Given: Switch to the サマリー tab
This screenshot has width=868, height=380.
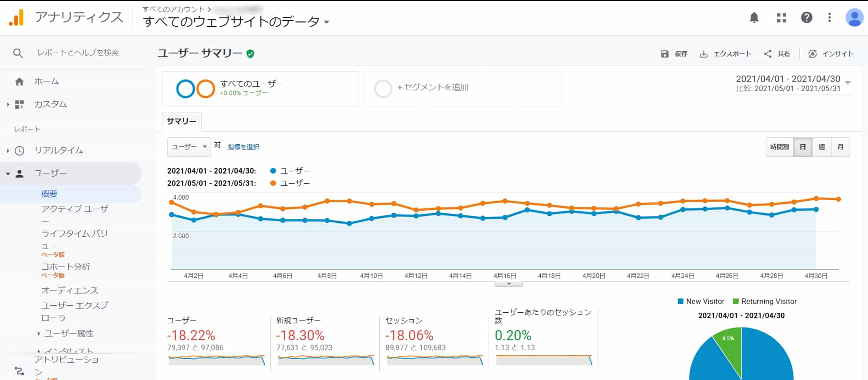Looking at the screenshot, I should coord(181,122).
